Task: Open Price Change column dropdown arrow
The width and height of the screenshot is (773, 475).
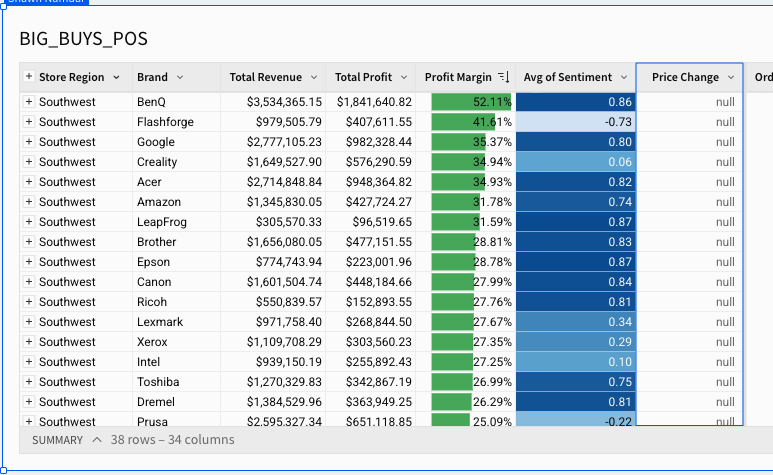Action: click(731, 77)
